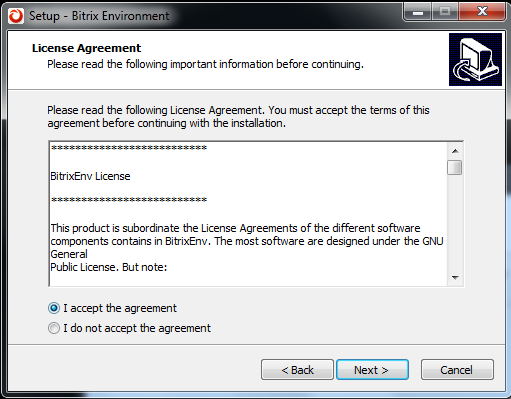511x399 pixels.
Task: Click the 'License Agreement' heading
Action: click(86, 48)
